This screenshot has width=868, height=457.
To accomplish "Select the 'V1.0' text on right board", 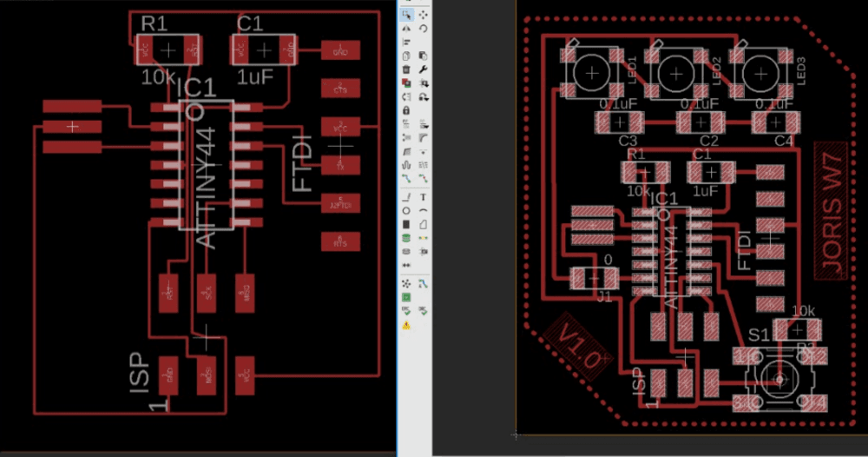I will (x=577, y=346).
